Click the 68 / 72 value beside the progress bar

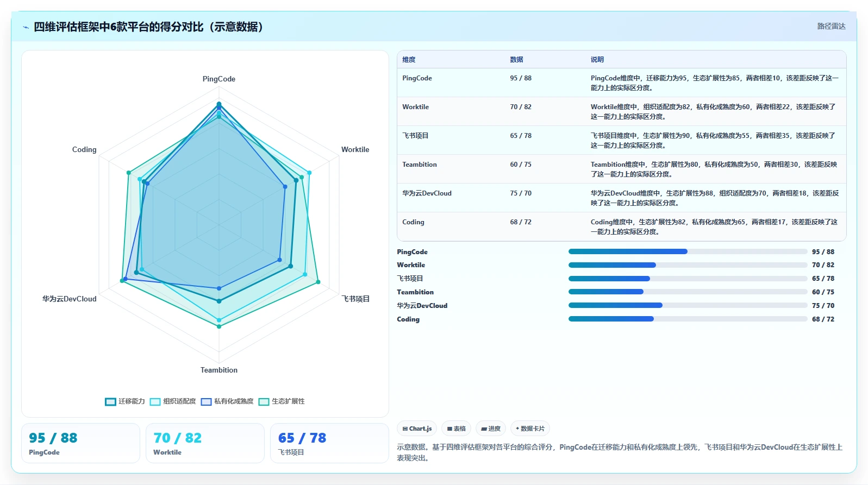coord(823,319)
